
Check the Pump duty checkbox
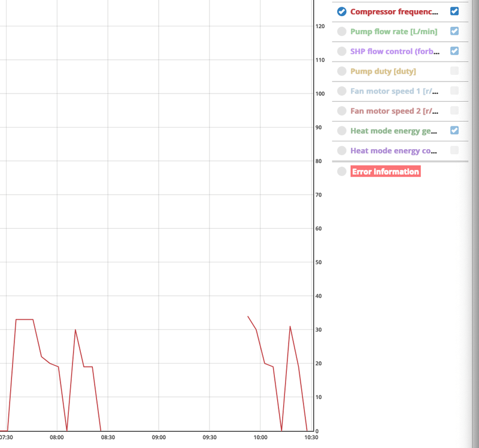pyautogui.click(x=454, y=71)
